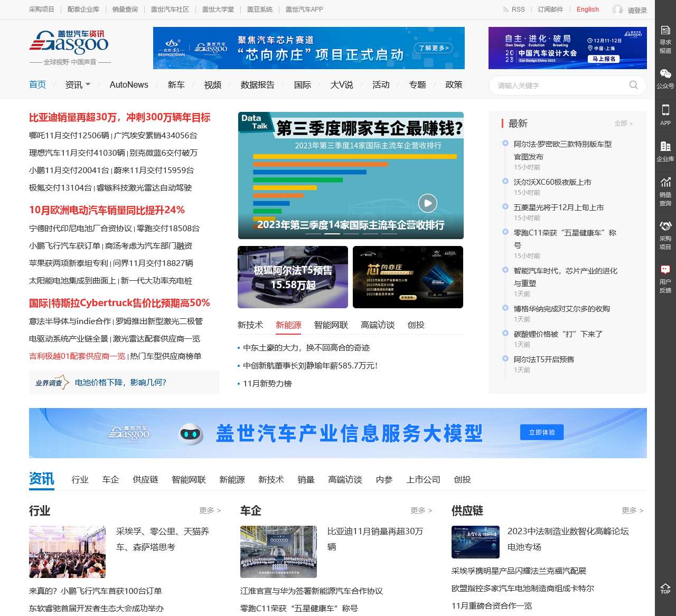Open headline 比亚迪销量再超30万

click(x=120, y=117)
